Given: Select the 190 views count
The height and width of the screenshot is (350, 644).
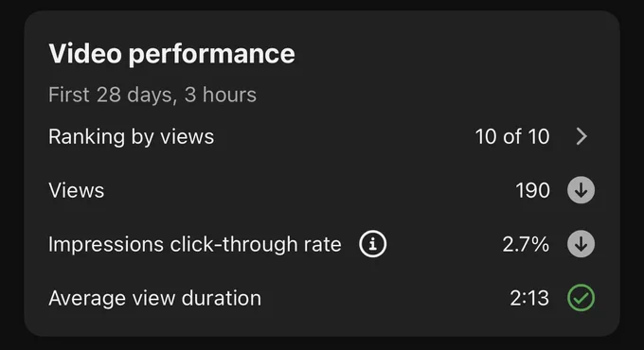Looking at the screenshot, I should pyautogui.click(x=532, y=190).
